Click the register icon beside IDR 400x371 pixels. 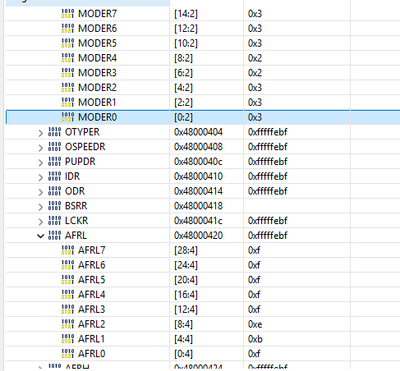tap(55, 176)
